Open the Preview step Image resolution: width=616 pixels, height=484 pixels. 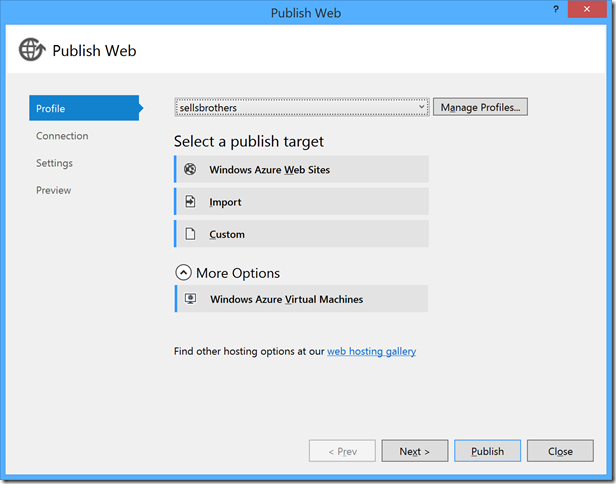[53, 190]
